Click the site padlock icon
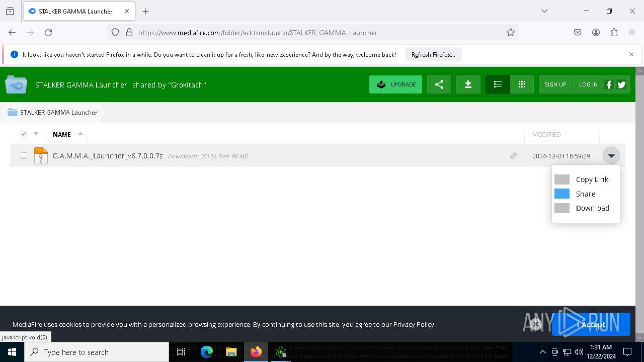 [x=129, y=33]
